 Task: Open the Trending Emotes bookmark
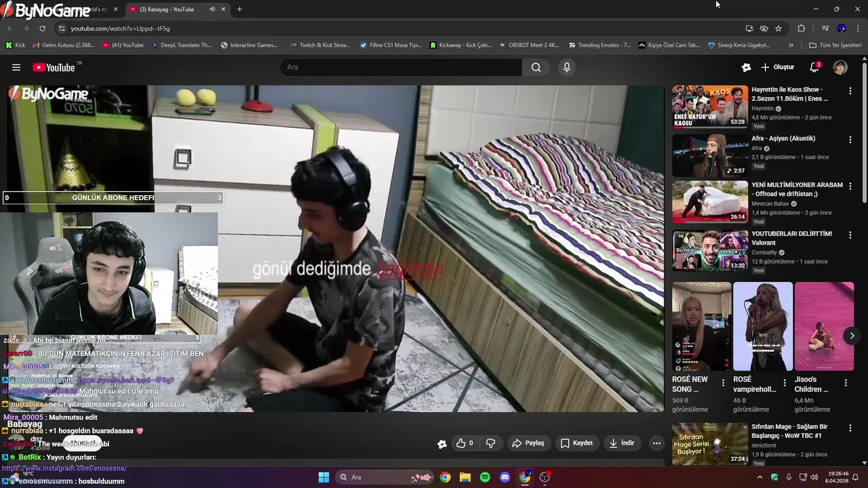[x=599, y=45]
